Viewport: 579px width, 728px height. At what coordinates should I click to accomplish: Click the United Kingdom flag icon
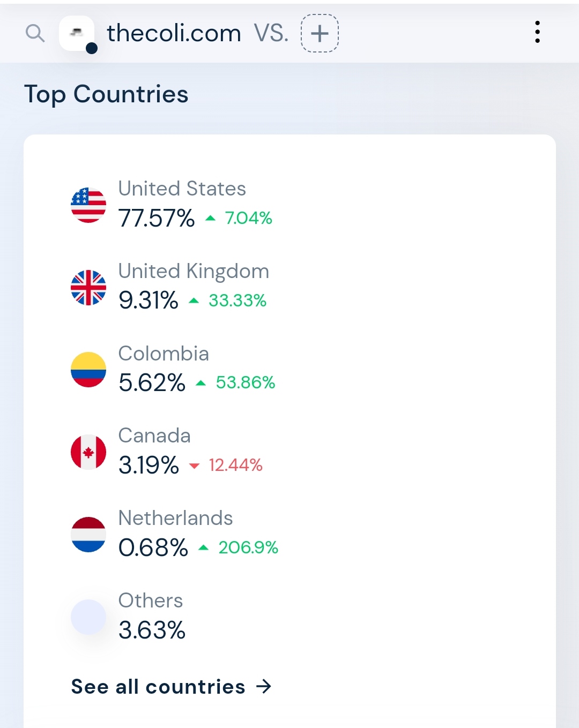[x=88, y=288]
